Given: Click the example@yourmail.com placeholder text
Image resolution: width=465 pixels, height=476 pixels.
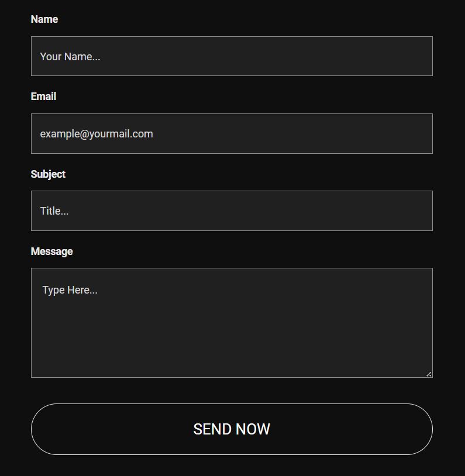Looking at the screenshot, I should coord(97,134).
